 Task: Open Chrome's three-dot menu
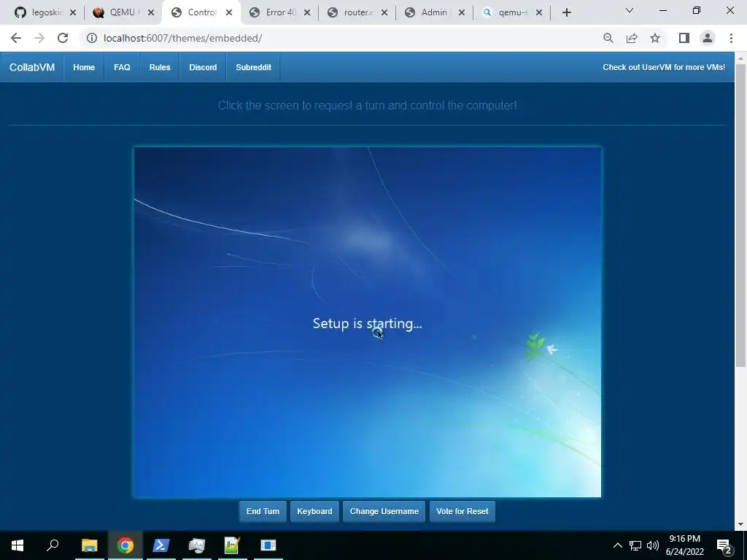pos(731,38)
